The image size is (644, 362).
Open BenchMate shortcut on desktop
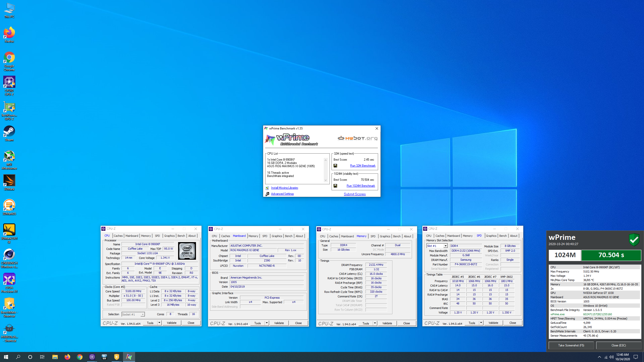click(9, 308)
